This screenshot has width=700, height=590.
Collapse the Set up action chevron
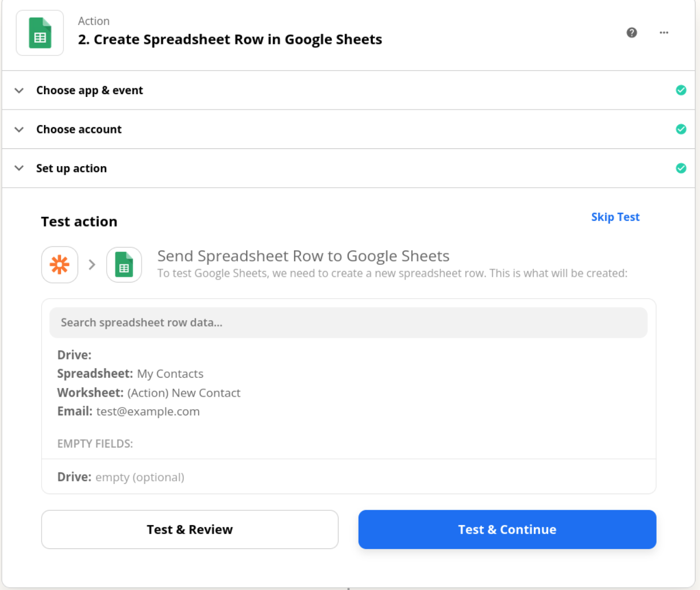pyautogui.click(x=19, y=168)
